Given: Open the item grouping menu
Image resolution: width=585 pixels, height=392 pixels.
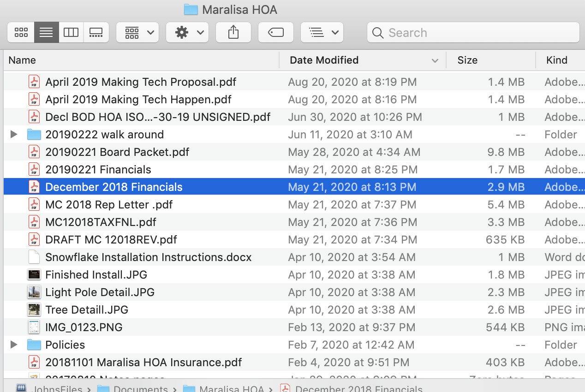Looking at the screenshot, I should click(137, 32).
